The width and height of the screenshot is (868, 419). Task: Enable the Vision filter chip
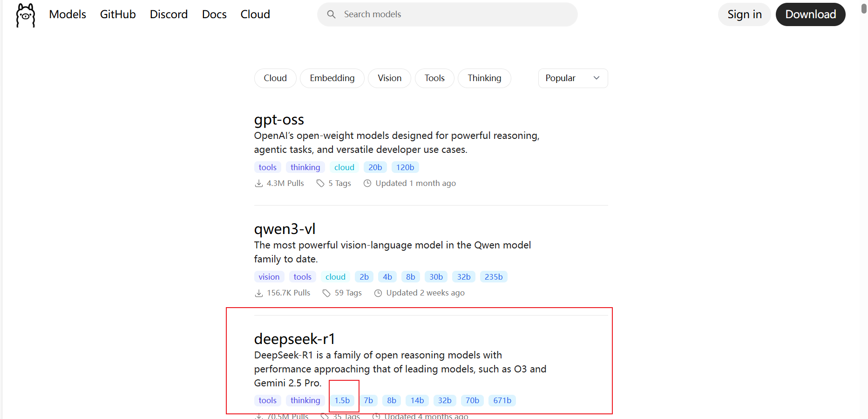pos(389,78)
